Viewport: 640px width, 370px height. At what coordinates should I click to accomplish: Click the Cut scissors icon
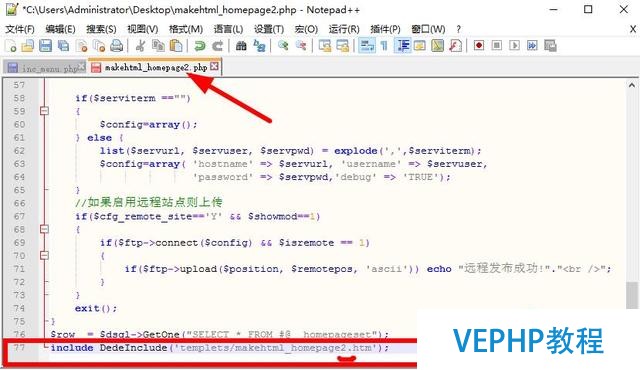(x=140, y=46)
